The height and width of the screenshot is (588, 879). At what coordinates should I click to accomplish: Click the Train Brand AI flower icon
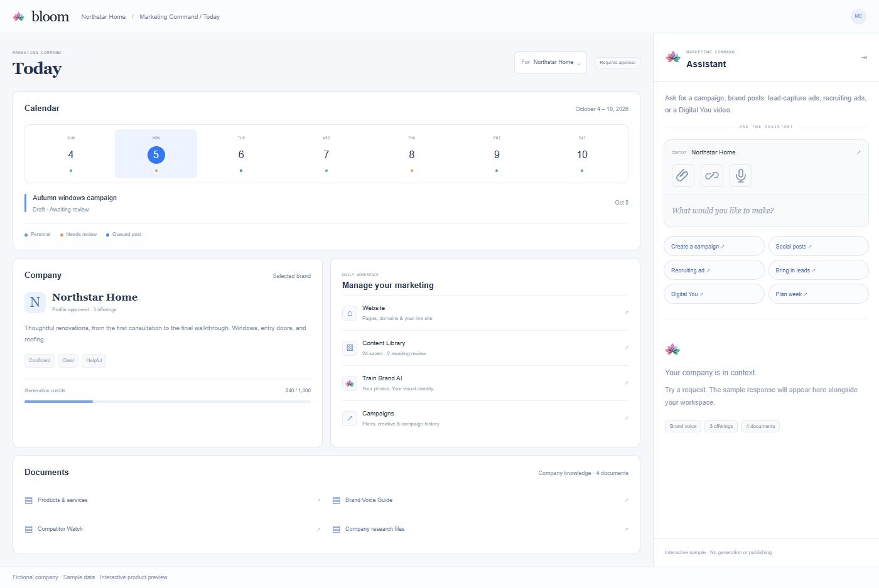tap(350, 383)
